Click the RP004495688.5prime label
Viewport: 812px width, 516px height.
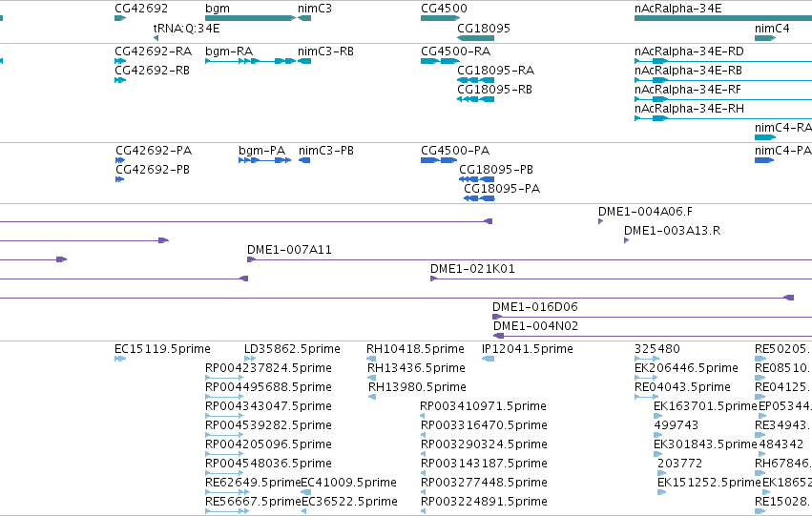click(x=268, y=387)
